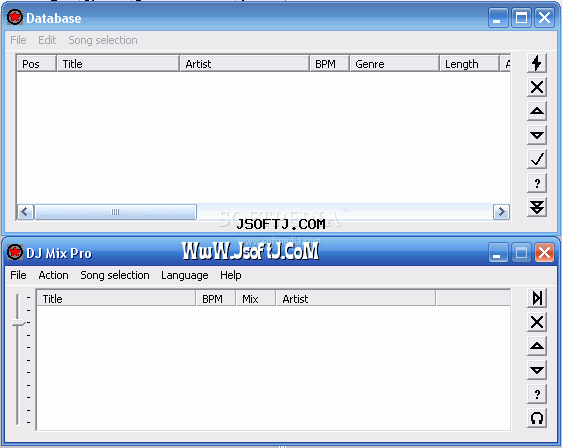Move song up in Database window
This screenshot has height=448, width=562.
(x=537, y=111)
